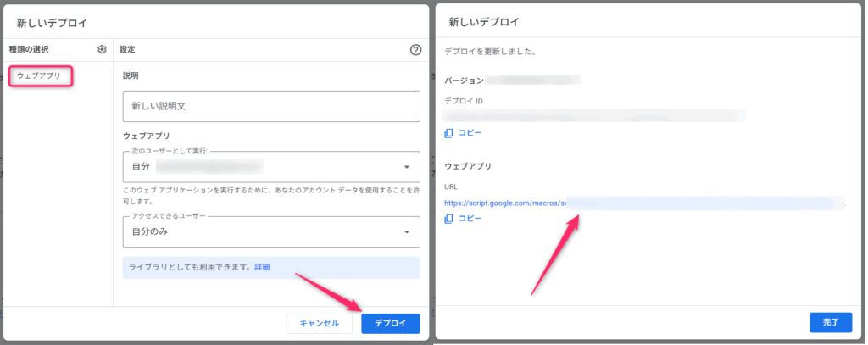Viewport: 868px width, 345px height.
Task: Open the help question mark icon
Action: (x=415, y=50)
